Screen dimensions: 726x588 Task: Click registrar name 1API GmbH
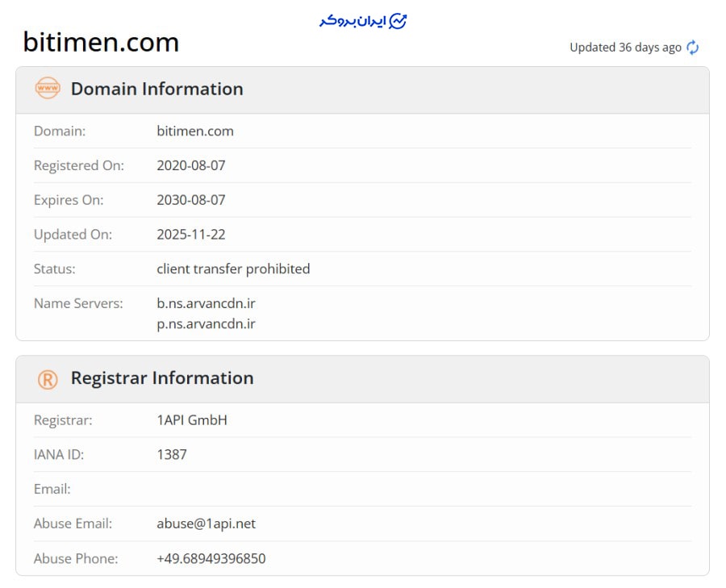click(192, 420)
